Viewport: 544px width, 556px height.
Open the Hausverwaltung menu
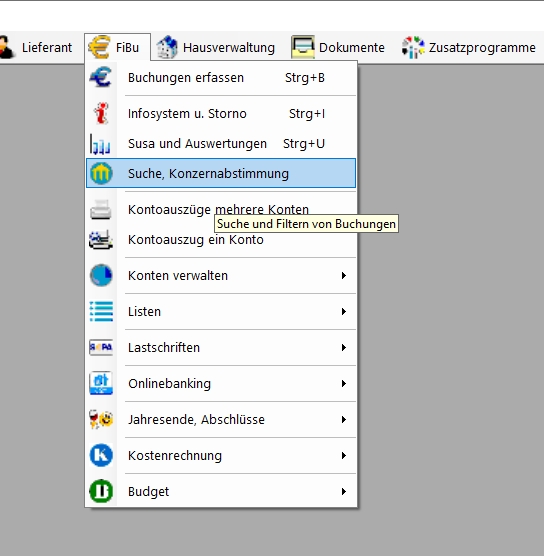216,48
